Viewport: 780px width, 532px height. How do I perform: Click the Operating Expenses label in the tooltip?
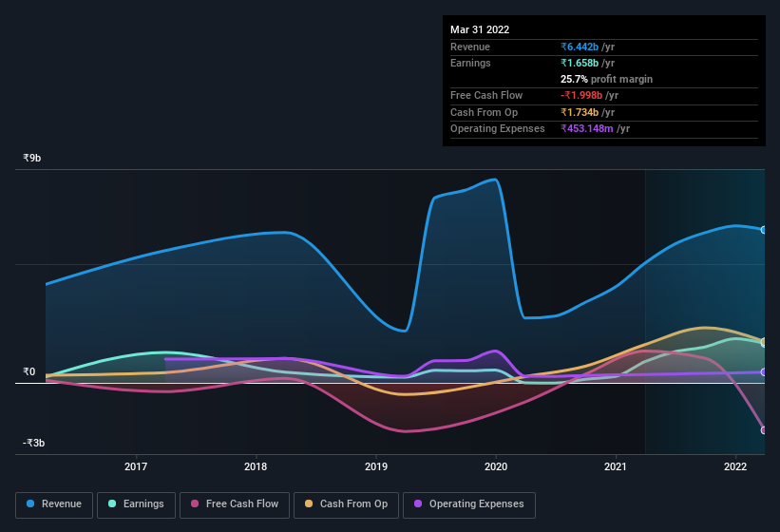(x=498, y=129)
